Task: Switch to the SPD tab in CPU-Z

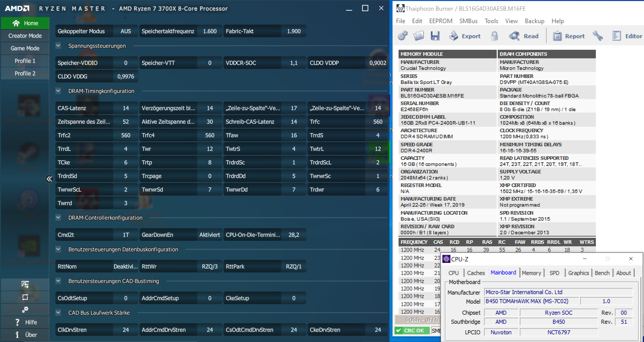Action: coord(554,273)
